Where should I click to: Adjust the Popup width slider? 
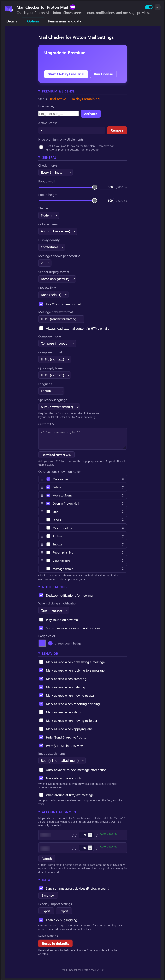pyautogui.click(x=68, y=187)
